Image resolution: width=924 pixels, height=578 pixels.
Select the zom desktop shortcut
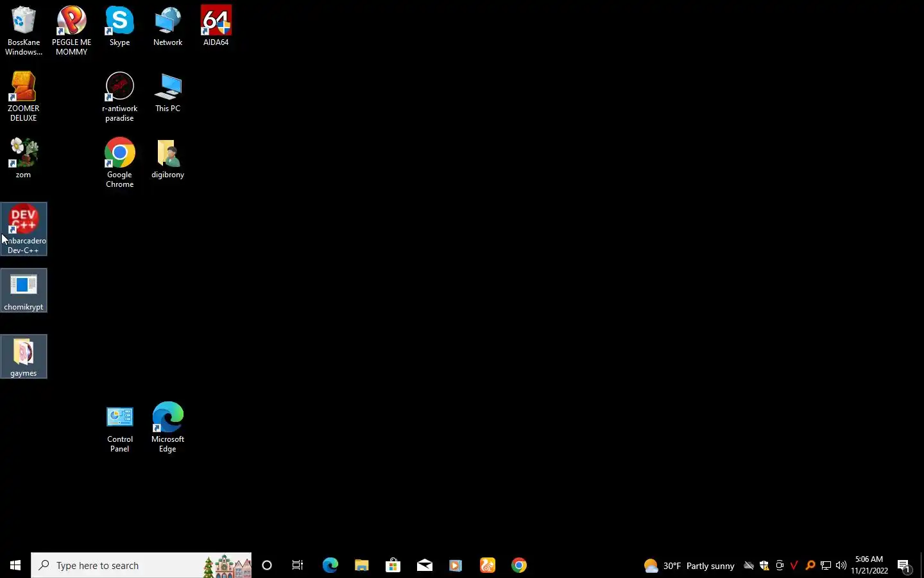point(24,158)
